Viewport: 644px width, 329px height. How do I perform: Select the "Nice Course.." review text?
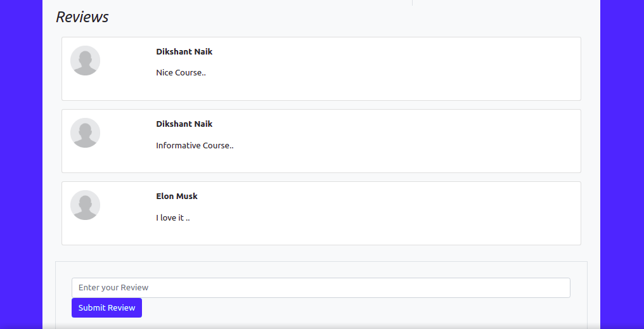[x=181, y=73]
